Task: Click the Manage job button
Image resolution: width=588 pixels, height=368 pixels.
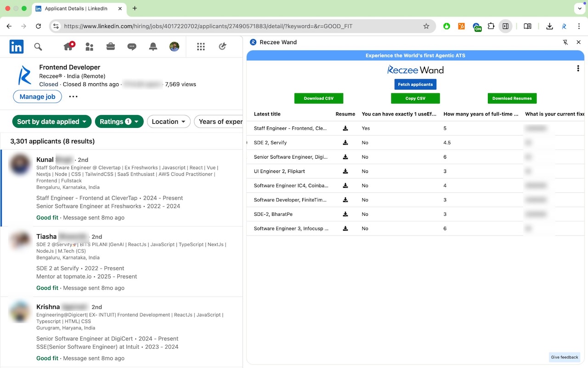Action: (38, 97)
